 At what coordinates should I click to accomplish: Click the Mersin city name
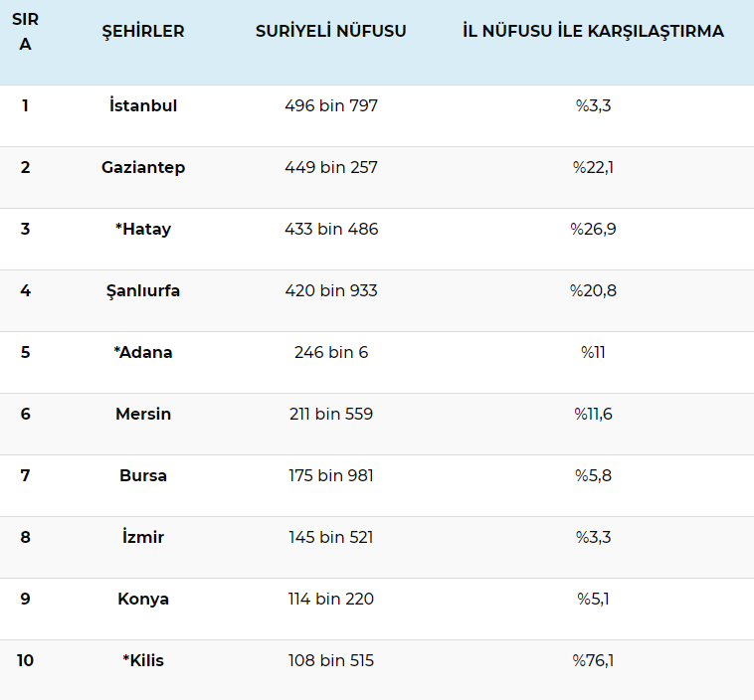click(x=143, y=414)
